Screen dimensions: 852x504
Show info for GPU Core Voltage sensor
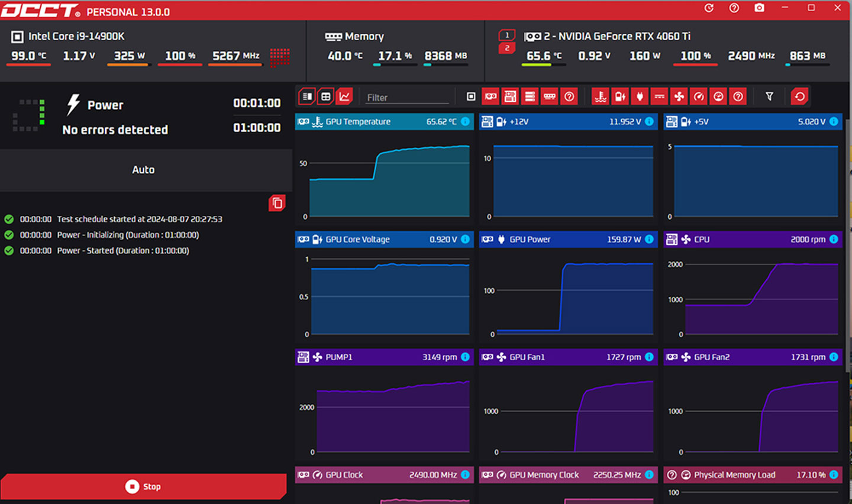[466, 240]
